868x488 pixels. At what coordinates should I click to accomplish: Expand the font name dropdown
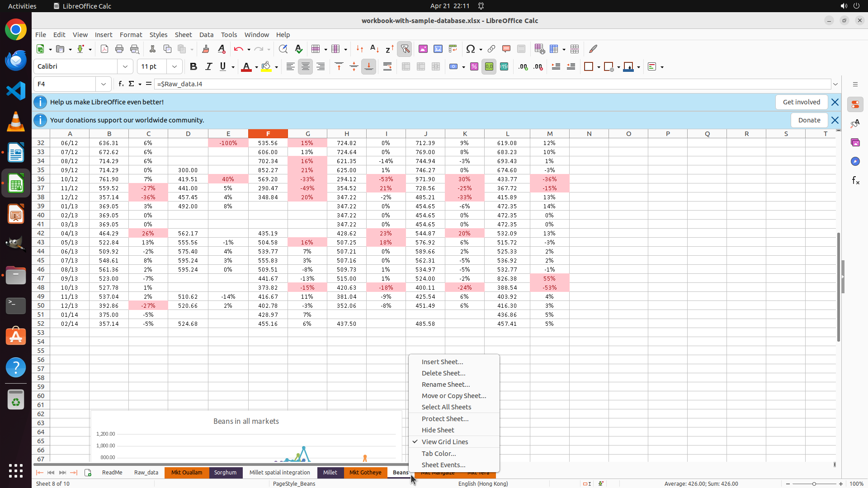coord(125,67)
